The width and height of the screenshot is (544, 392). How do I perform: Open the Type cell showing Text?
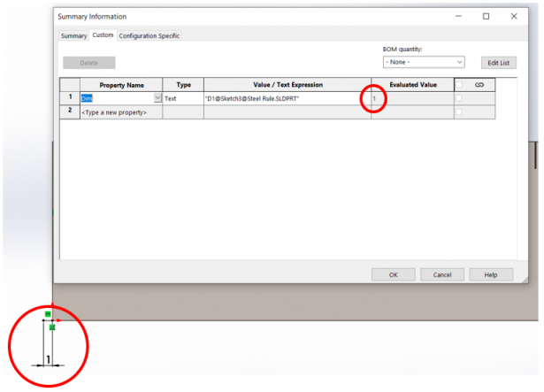click(x=183, y=98)
